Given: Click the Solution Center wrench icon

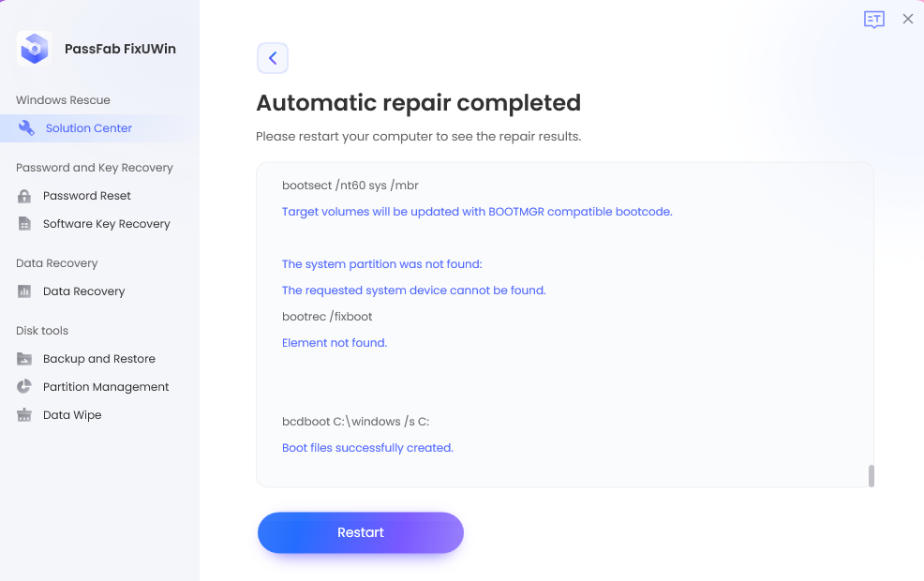Looking at the screenshot, I should tap(26, 128).
